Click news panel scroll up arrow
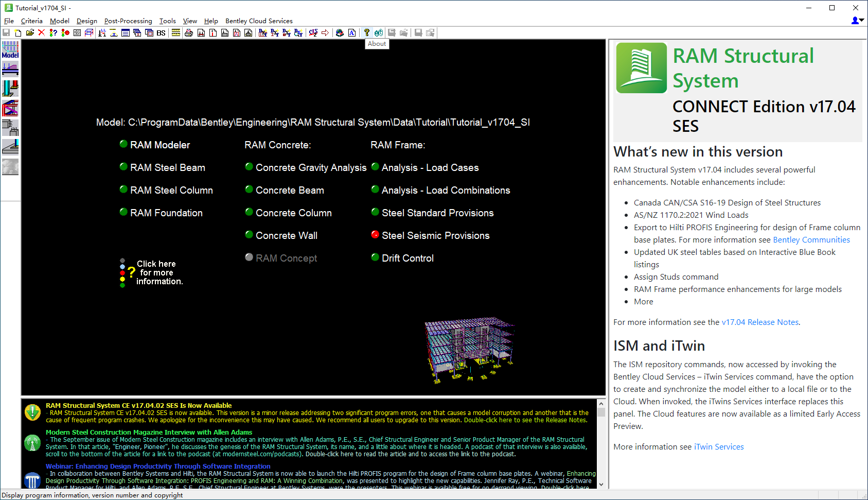 coord(601,403)
